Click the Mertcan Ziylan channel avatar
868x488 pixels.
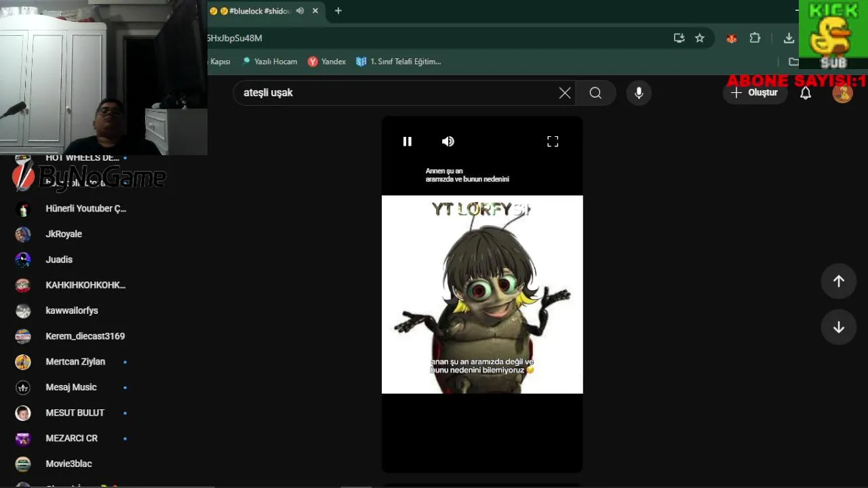point(23,362)
